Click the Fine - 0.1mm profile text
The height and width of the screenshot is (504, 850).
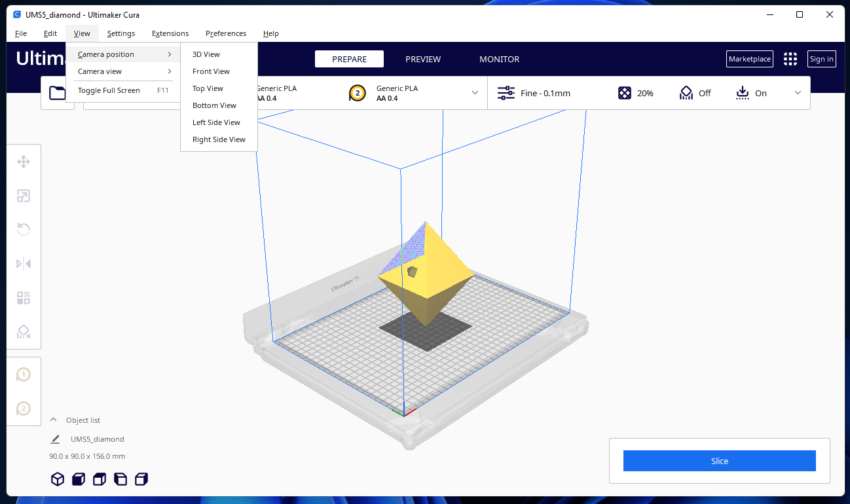tap(545, 93)
